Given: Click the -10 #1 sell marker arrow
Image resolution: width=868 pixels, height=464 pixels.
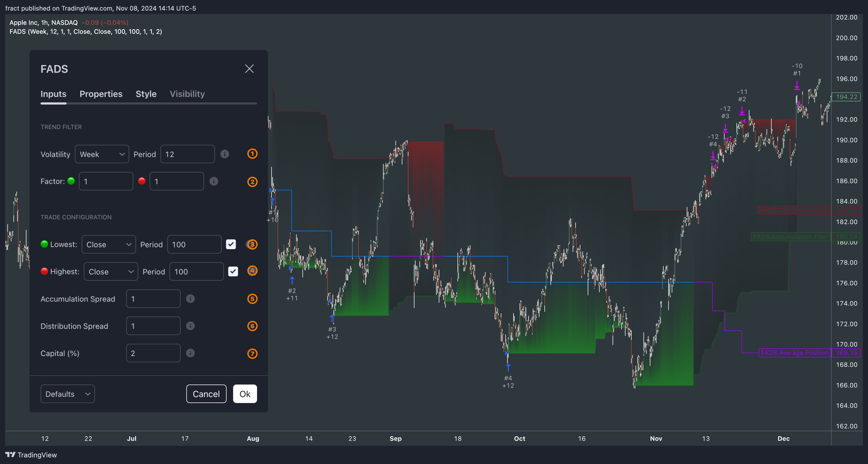Looking at the screenshot, I should pyautogui.click(x=797, y=86).
